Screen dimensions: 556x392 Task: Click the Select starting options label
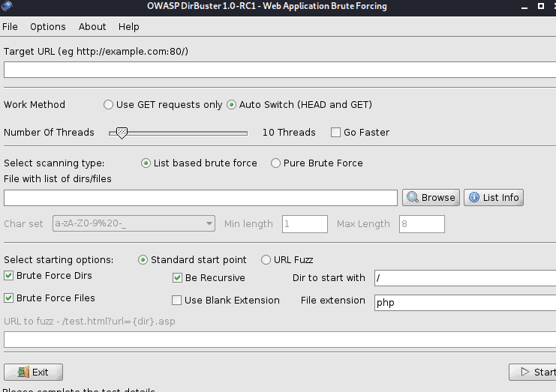point(59,260)
